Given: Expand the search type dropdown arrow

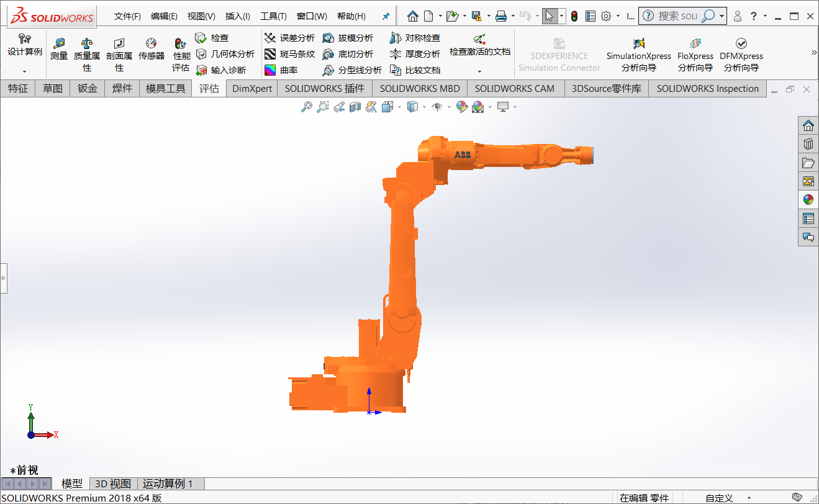Looking at the screenshot, I should tap(722, 16).
